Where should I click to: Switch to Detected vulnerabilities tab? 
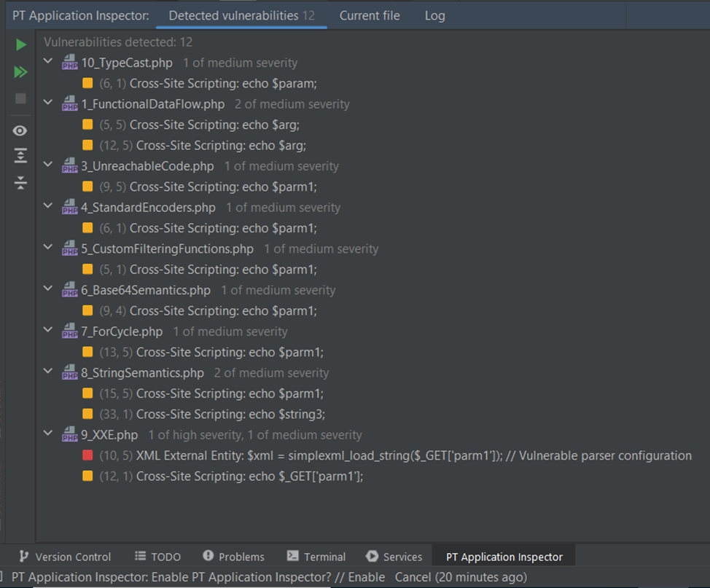241,16
